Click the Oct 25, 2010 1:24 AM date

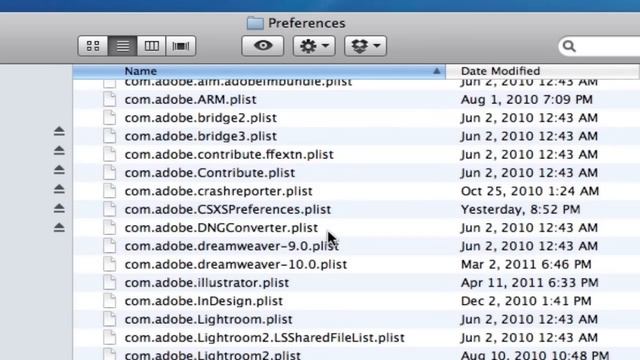tap(530, 191)
